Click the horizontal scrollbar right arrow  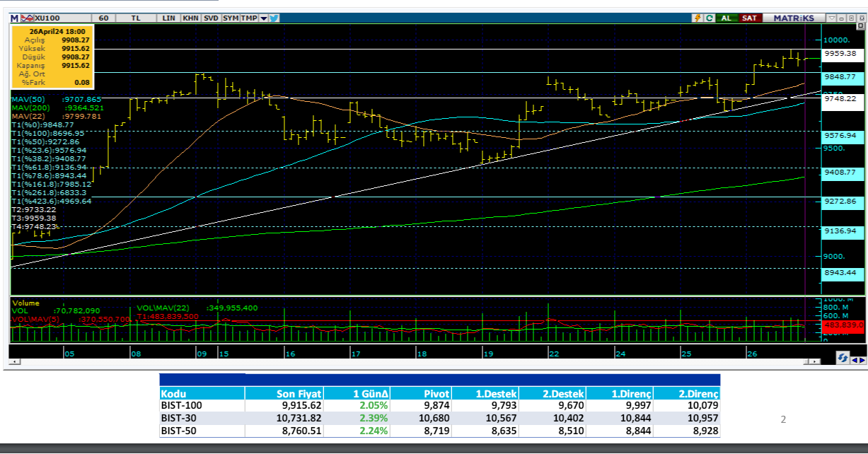(x=816, y=361)
